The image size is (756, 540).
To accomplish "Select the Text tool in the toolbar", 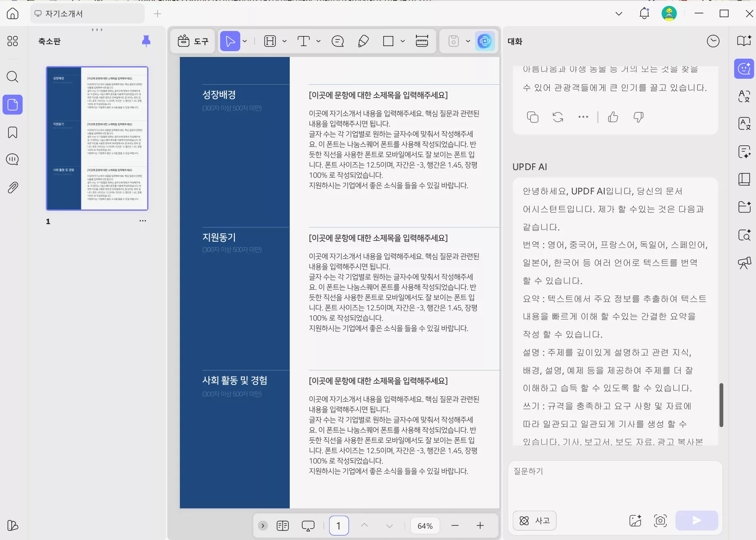I will tap(304, 41).
